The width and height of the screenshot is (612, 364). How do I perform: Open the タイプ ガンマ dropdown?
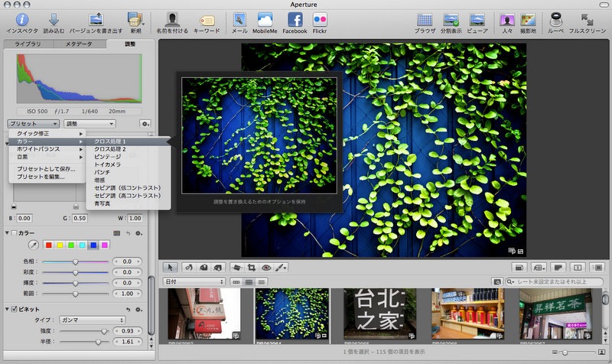(92, 320)
